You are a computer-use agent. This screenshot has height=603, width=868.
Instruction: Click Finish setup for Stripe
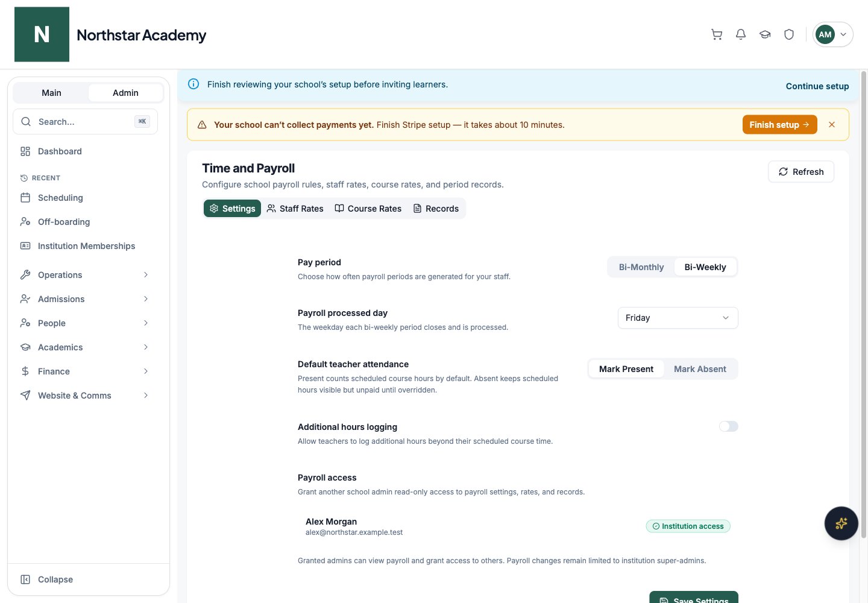pos(779,125)
